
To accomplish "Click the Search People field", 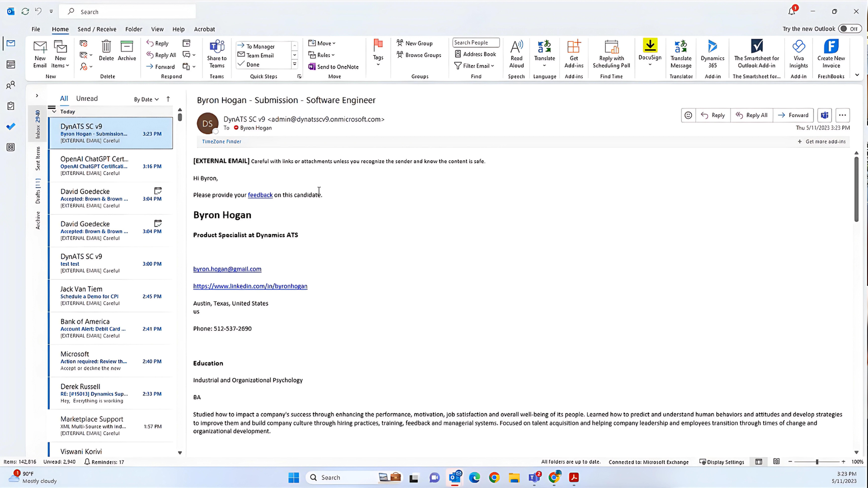I will pyautogui.click(x=476, y=42).
